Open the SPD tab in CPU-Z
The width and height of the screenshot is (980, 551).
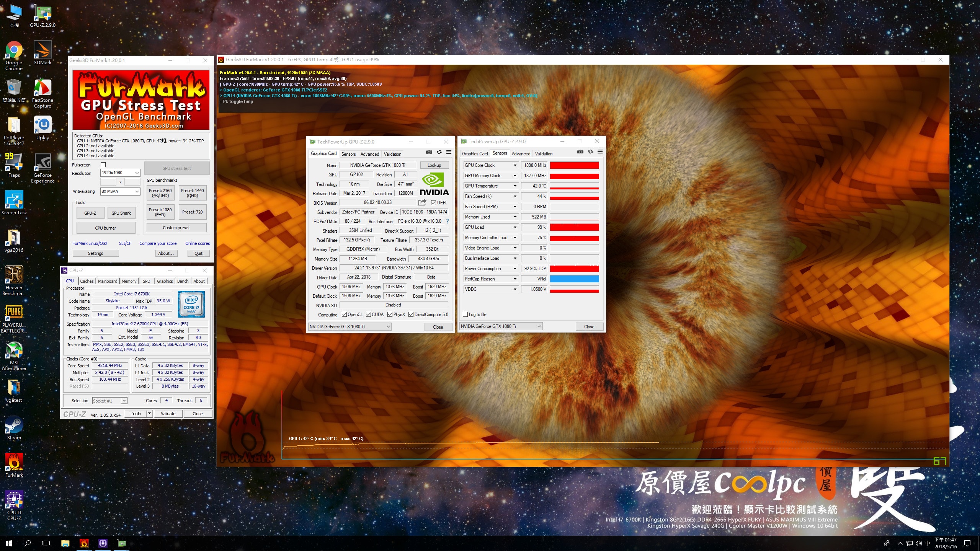(146, 281)
